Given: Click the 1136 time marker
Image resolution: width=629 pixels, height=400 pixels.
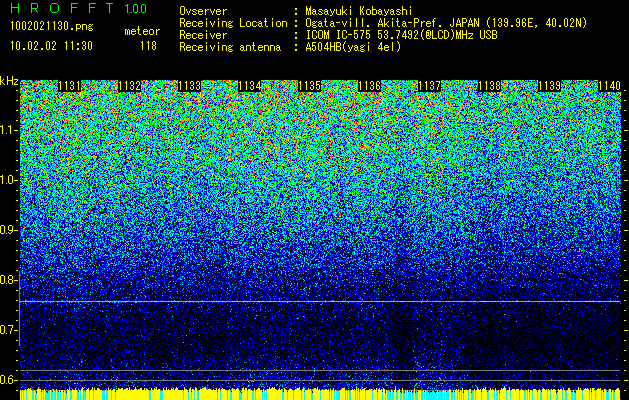Looking at the screenshot, I should tap(369, 86).
